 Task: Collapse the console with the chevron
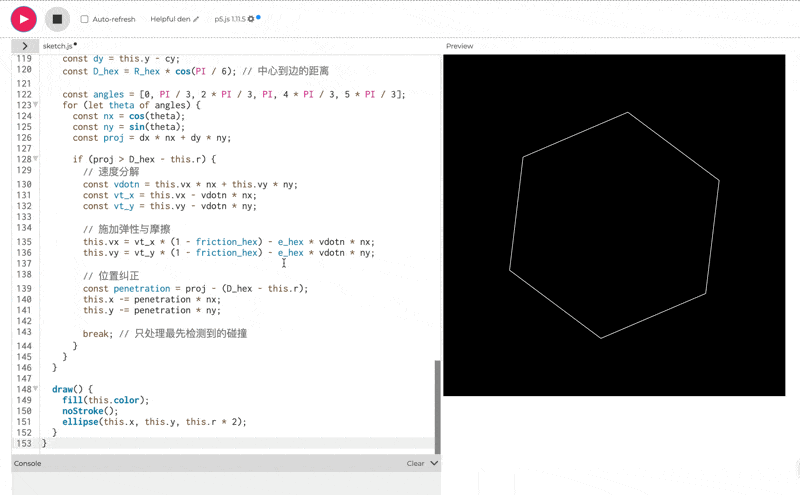434,463
